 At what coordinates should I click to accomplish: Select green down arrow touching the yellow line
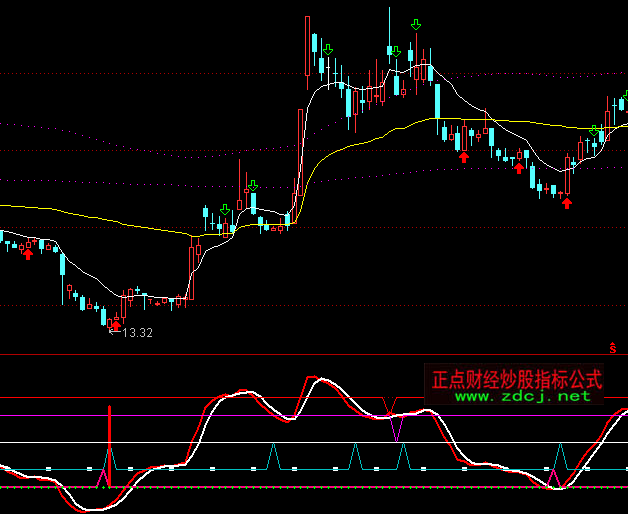[x=595, y=131]
